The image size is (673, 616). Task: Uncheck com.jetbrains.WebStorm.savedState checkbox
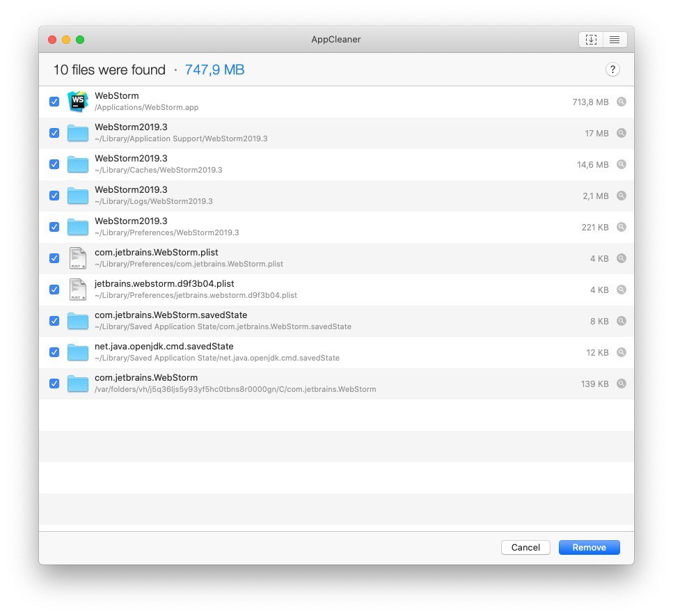(54, 321)
